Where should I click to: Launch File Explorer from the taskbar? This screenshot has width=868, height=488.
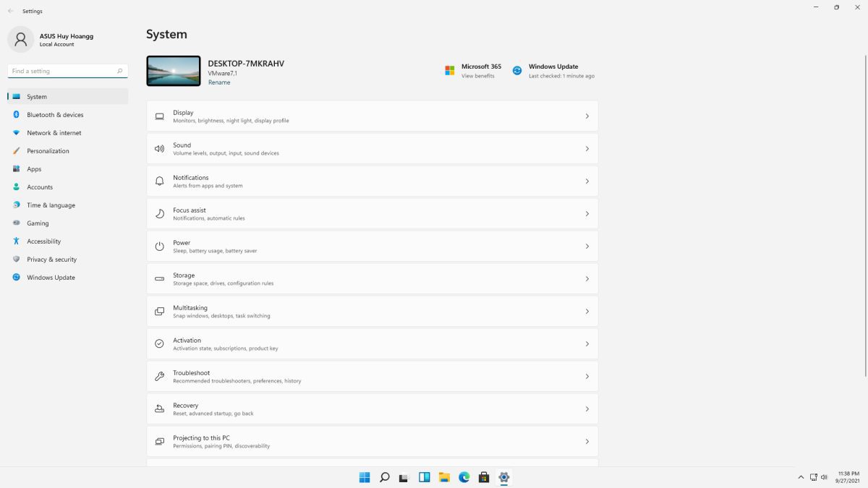click(444, 477)
